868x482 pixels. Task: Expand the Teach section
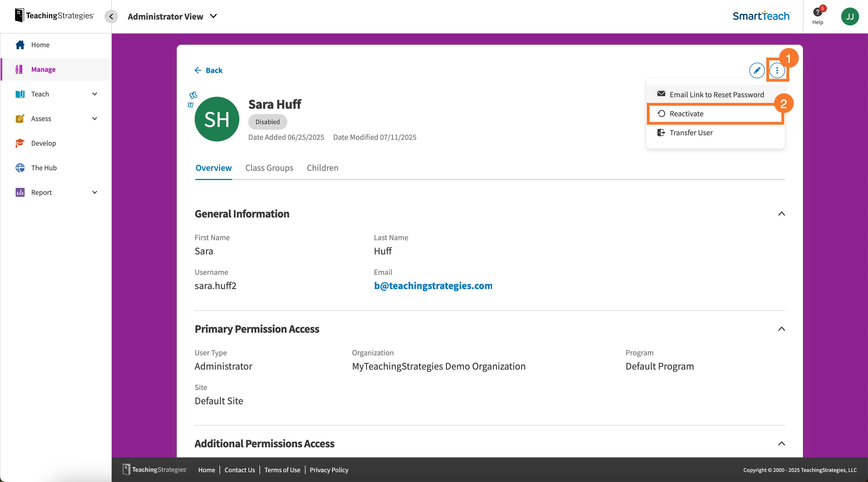tap(95, 94)
